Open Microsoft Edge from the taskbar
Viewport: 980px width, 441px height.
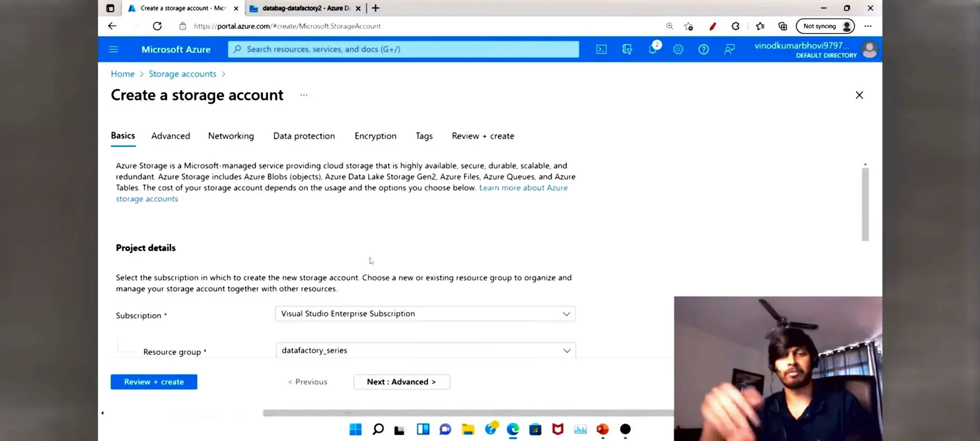(x=513, y=430)
